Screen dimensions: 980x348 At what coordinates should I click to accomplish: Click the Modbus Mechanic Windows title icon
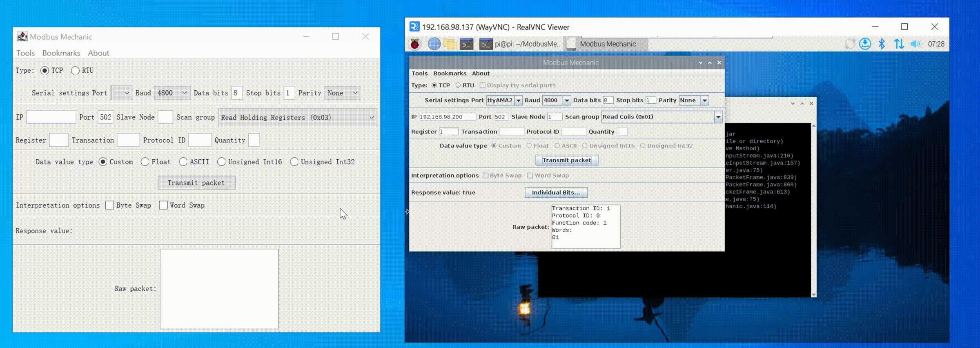22,36
